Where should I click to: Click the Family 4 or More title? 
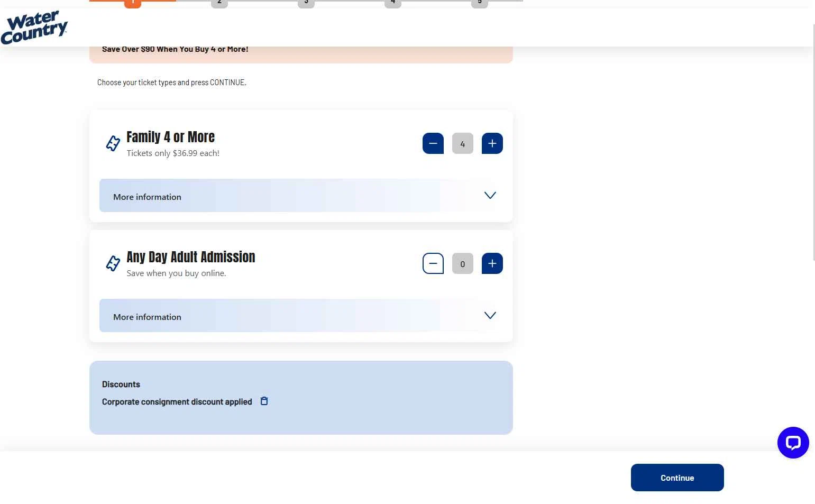pyautogui.click(x=170, y=137)
